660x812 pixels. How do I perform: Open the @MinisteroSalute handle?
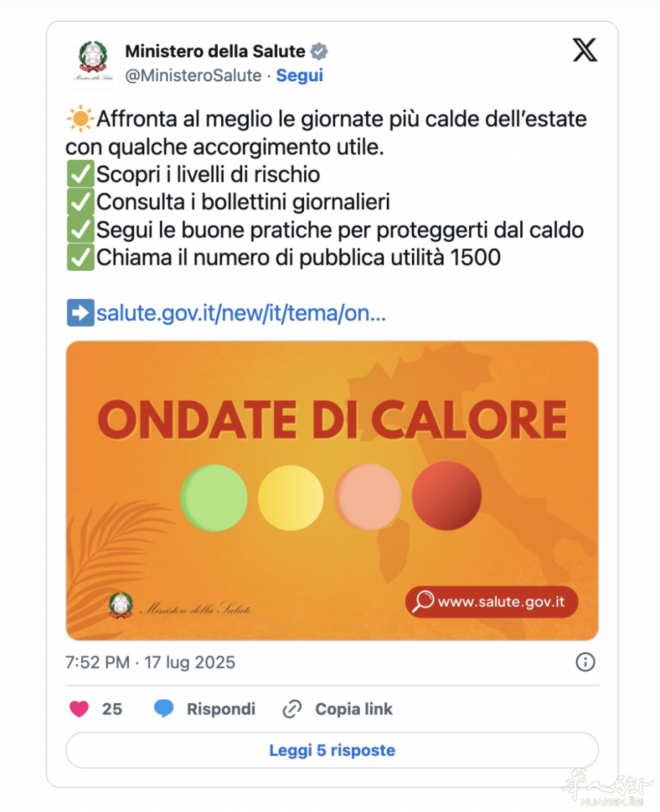coord(193,75)
